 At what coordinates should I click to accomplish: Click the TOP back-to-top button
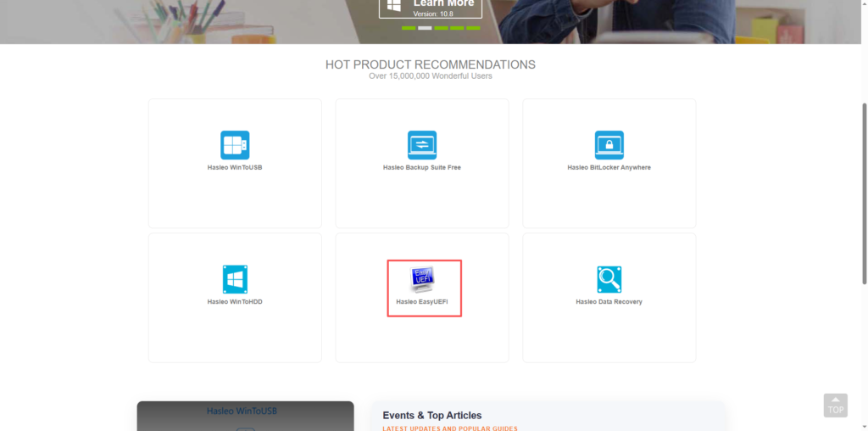point(835,406)
